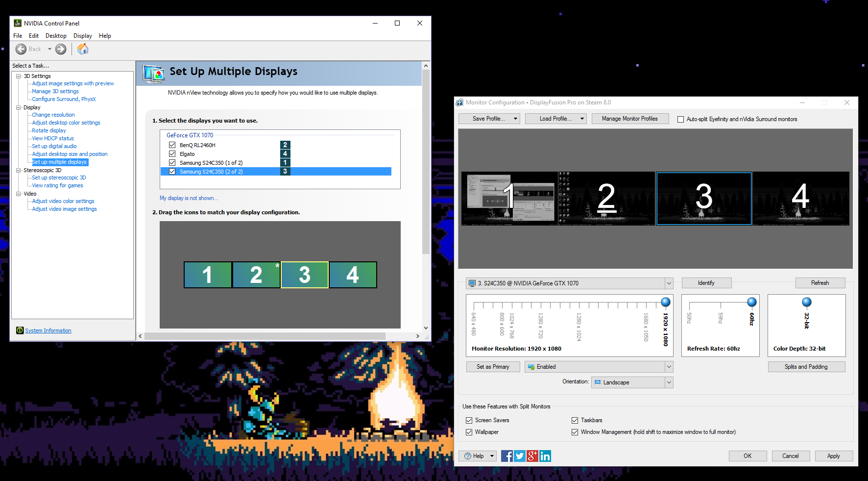Open DisplayFusion Facebook icon
Viewport: 868px width, 481px height.
tap(507, 456)
